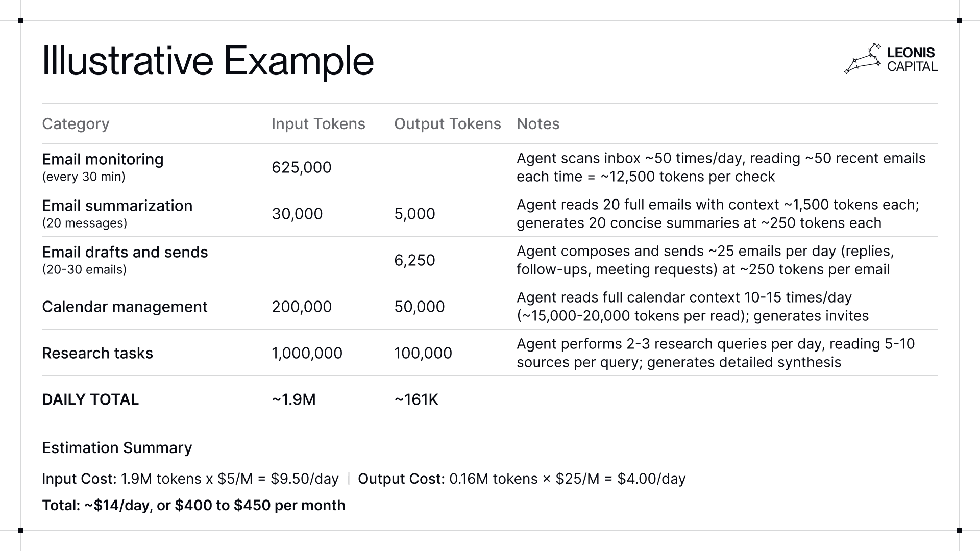
Task: Select the Email summarization row label
Action: tap(117, 206)
